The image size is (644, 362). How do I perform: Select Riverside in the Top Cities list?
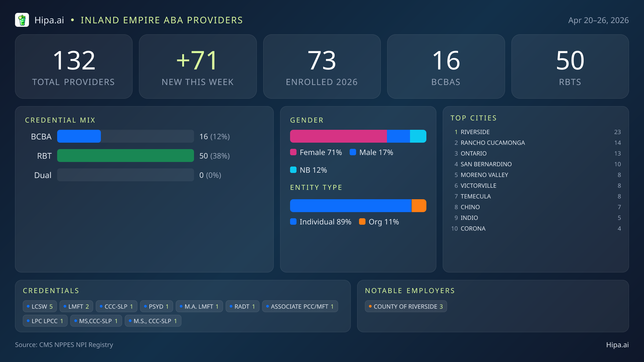point(475,132)
